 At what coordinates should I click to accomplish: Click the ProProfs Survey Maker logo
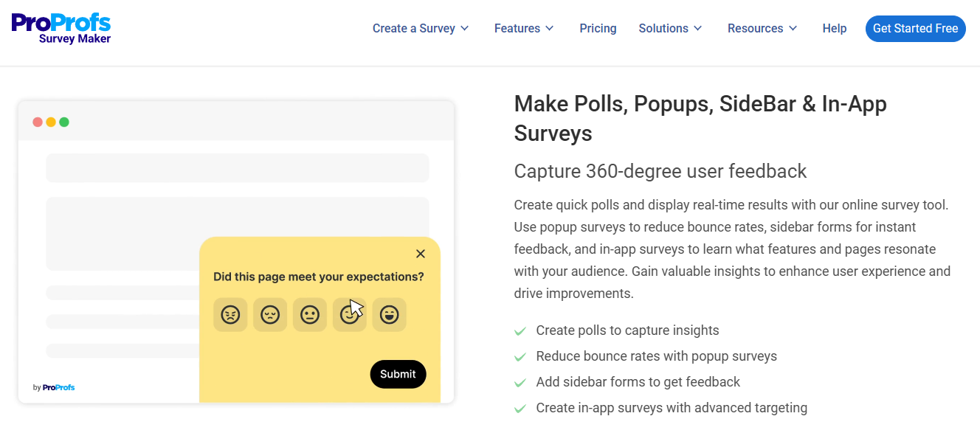coord(61,28)
